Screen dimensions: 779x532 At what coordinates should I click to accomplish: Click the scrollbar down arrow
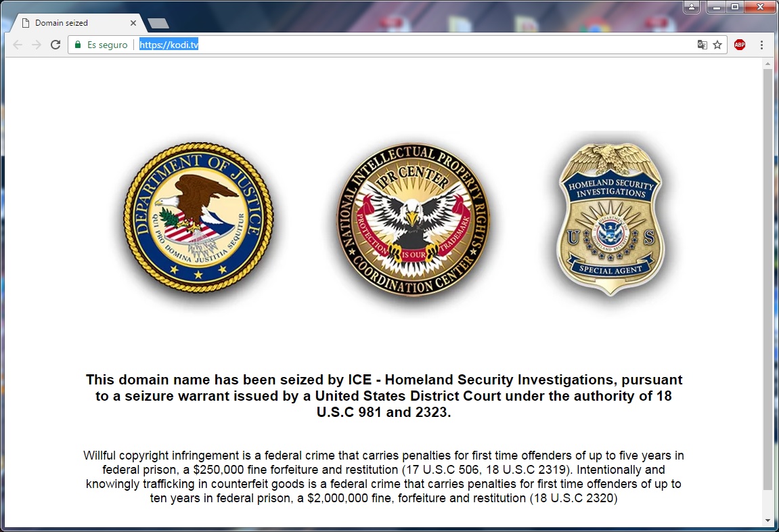point(768,520)
